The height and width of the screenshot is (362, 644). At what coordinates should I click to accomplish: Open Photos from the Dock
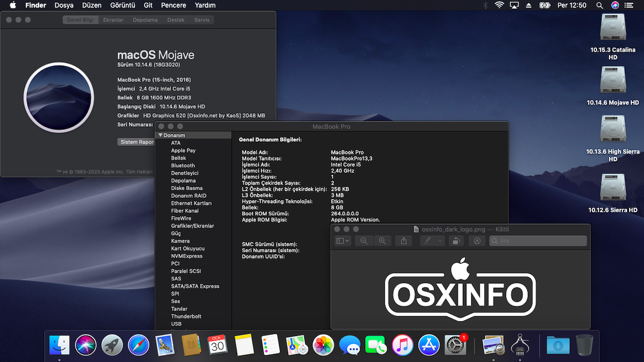[323, 344]
